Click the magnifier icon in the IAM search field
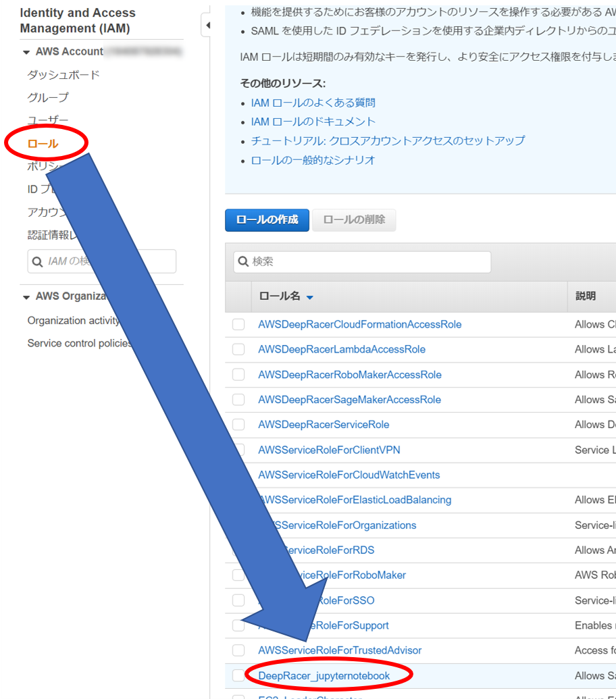Image resolution: width=616 pixels, height=699 pixels. click(37, 261)
